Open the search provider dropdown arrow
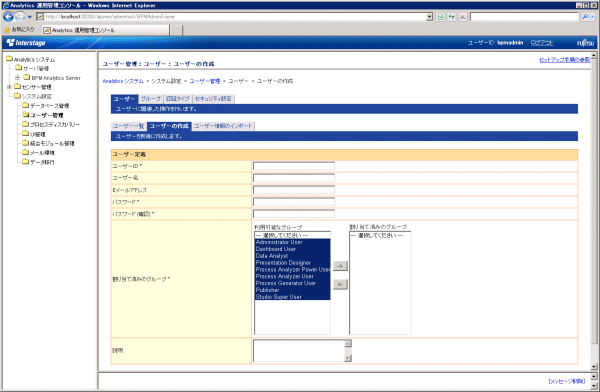 pyautogui.click(x=593, y=17)
